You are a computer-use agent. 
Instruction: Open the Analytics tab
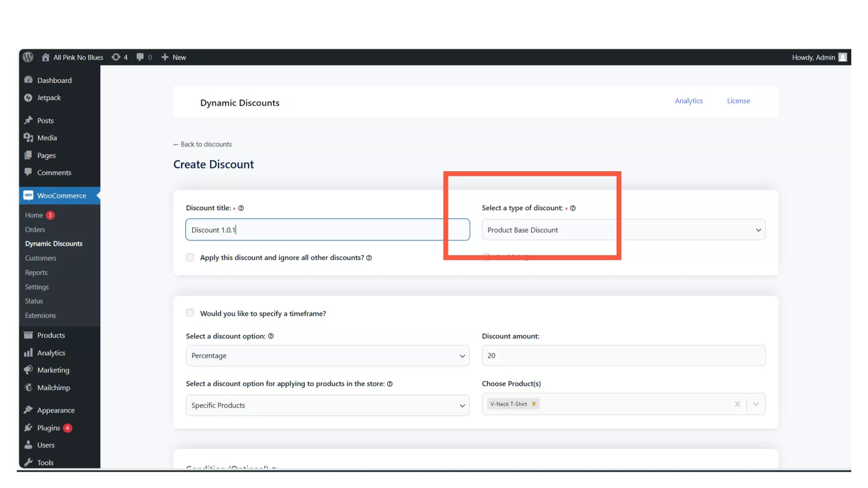click(x=689, y=100)
